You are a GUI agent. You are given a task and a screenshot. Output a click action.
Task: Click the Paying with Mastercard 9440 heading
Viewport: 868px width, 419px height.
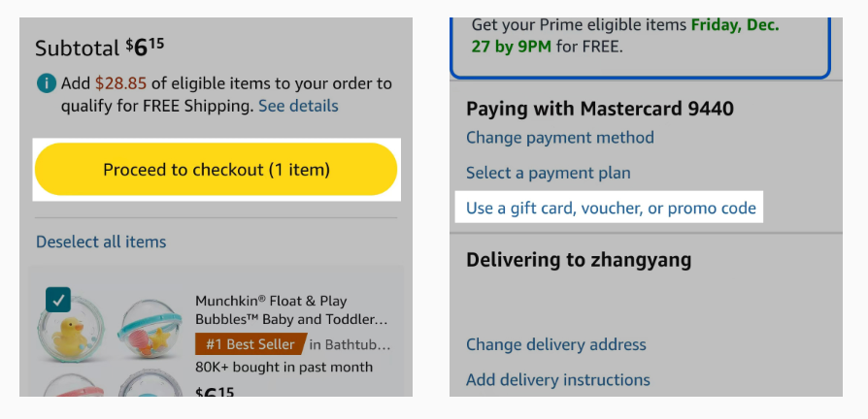click(x=600, y=108)
